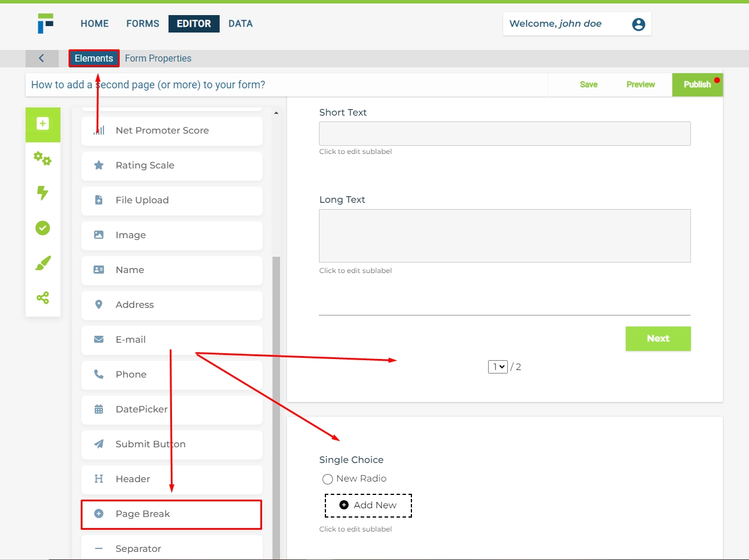
Task: Edit sublabel under the Short Text field
Action: [356, 152]
